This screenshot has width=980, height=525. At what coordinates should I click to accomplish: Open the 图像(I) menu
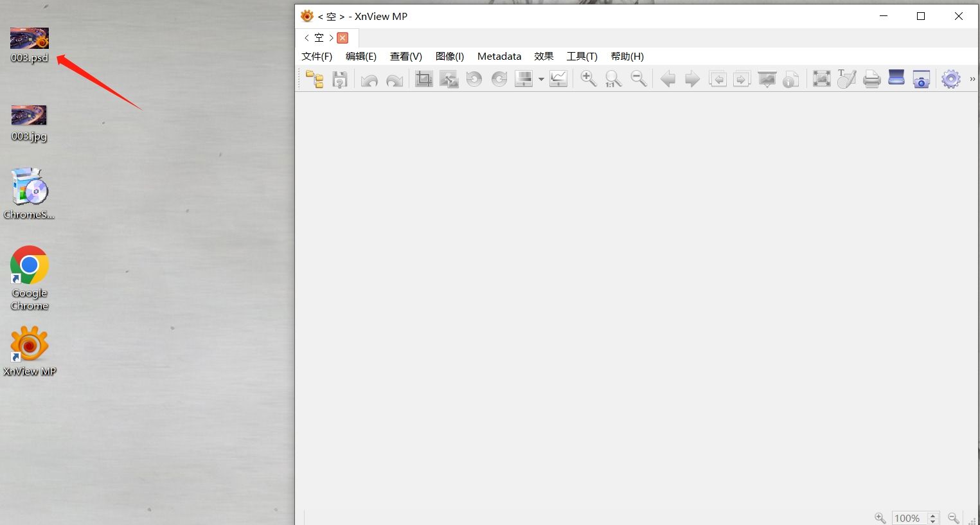coord(449,57)
